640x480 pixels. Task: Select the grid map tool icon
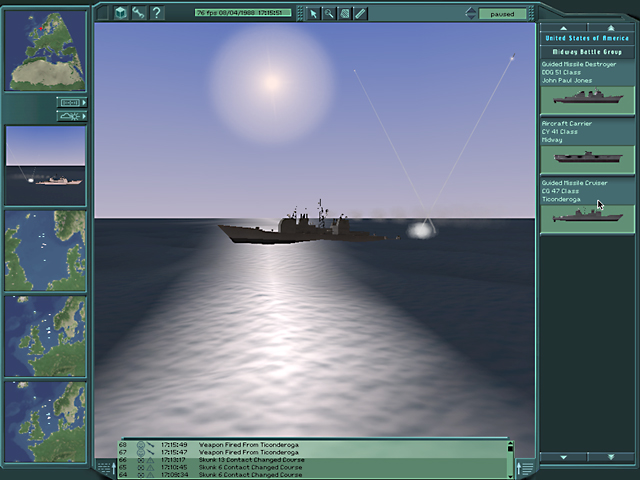coord(345,14)
